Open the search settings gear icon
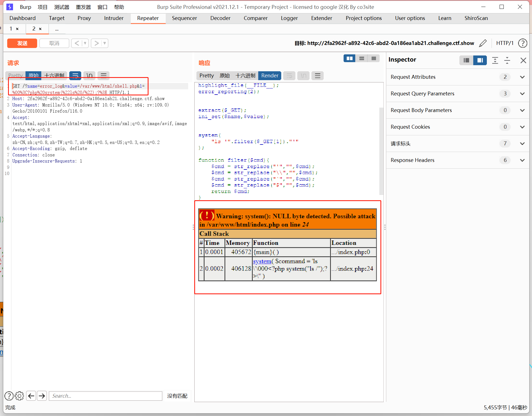 pyautogui.click(x=19, y=396)
